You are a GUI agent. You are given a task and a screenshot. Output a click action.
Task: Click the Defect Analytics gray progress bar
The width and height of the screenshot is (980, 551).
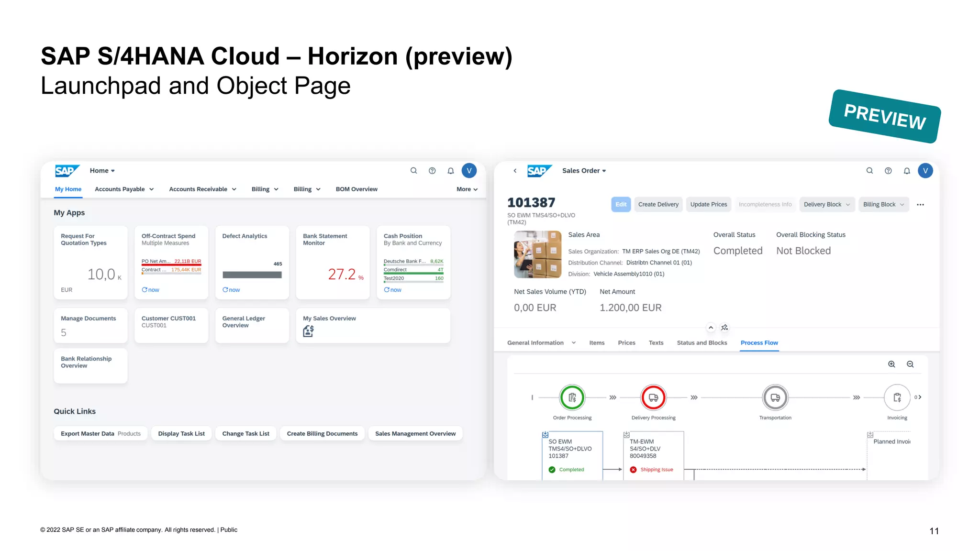pyautogui.click(x=252, y=275)
